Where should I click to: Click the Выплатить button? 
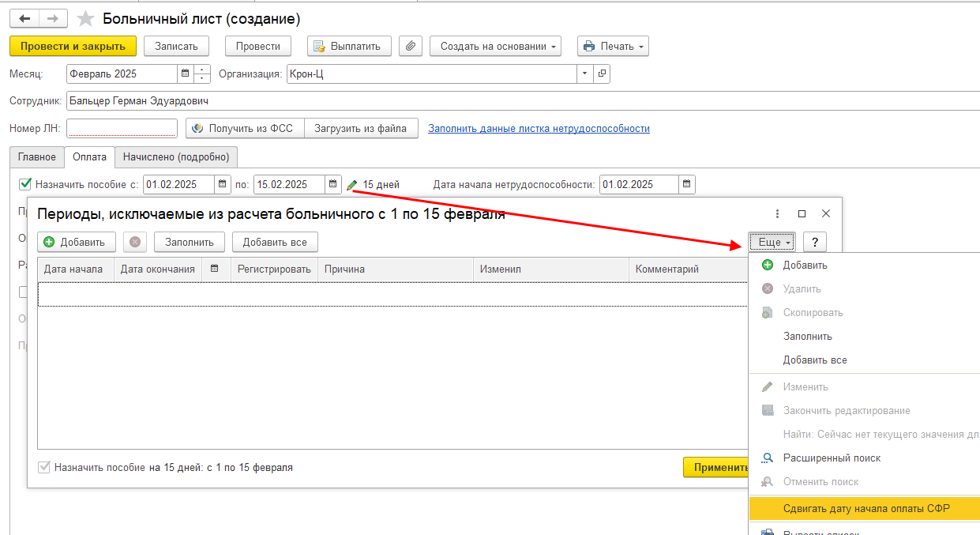click(x=349, y=46)
